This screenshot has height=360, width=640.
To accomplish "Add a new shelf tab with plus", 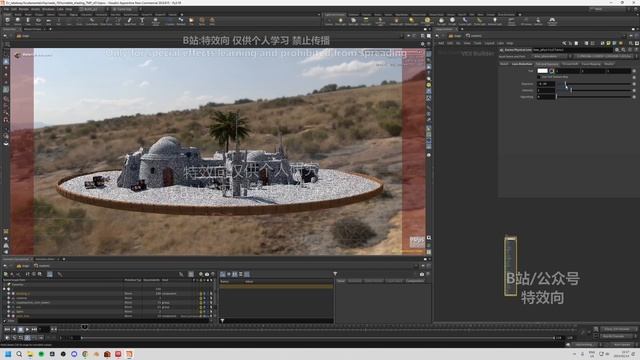I will (182, 14).
